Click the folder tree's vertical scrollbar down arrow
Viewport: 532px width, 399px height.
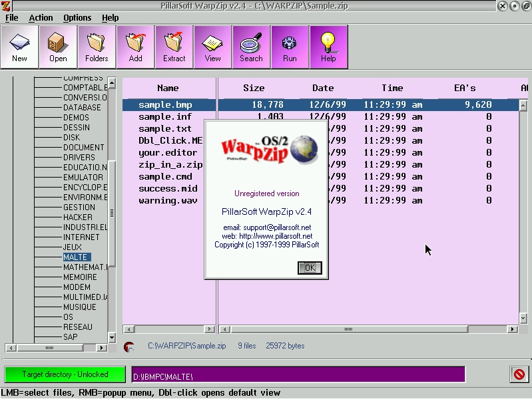[x=112, y=337]
